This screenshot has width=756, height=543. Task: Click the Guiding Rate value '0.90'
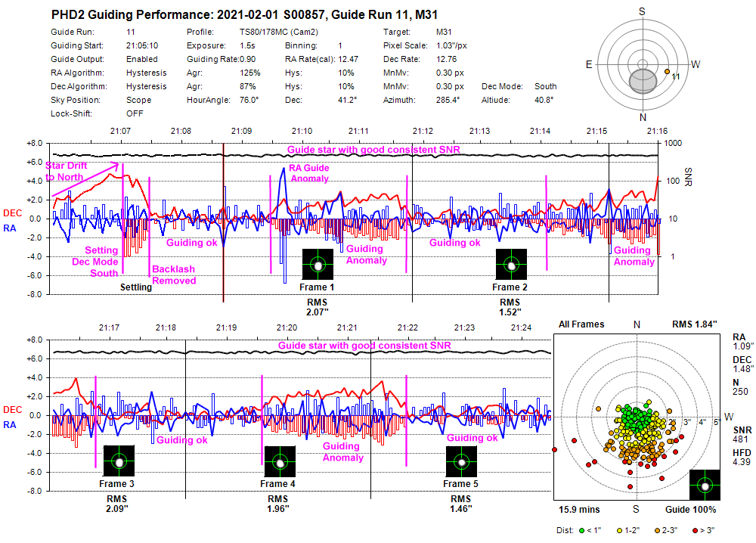(247, 59)
